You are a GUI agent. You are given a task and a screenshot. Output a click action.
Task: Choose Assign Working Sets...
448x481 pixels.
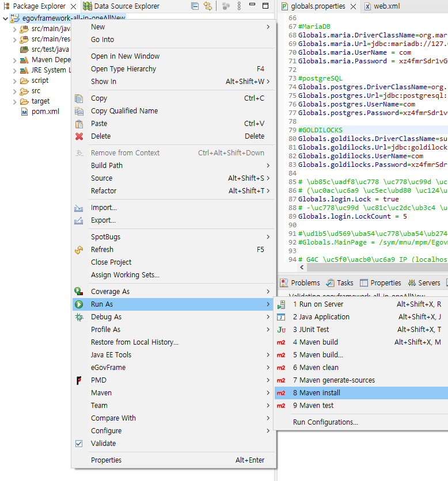(173, 275)
